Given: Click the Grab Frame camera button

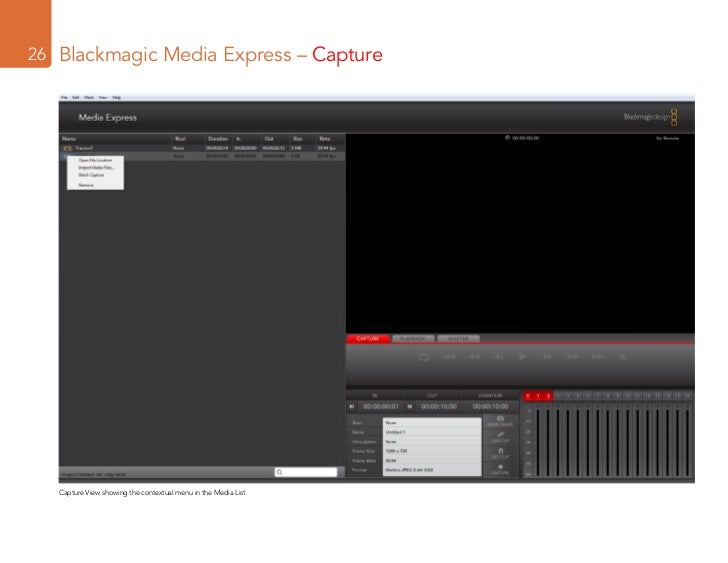Looking at the screenshot, I should click(500, 421).
